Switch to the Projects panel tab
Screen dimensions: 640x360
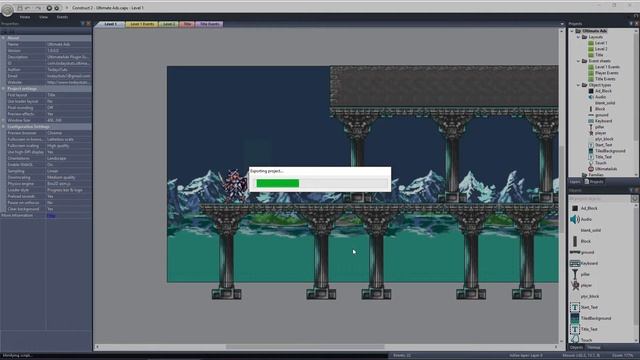click(594, 182)
